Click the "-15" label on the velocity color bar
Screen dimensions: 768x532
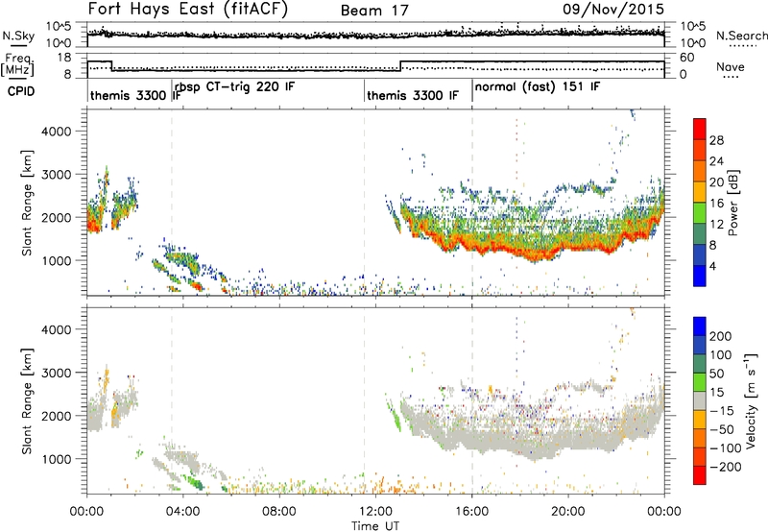[722, 411]
